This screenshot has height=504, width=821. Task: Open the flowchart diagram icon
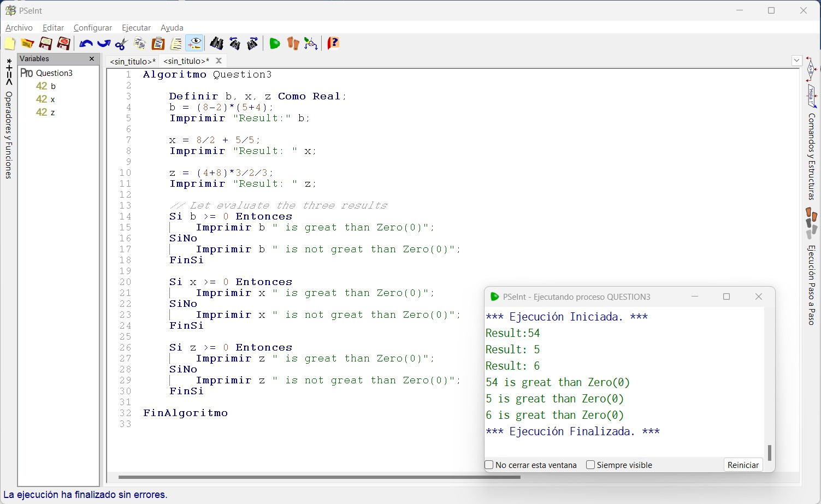(311, 44)
